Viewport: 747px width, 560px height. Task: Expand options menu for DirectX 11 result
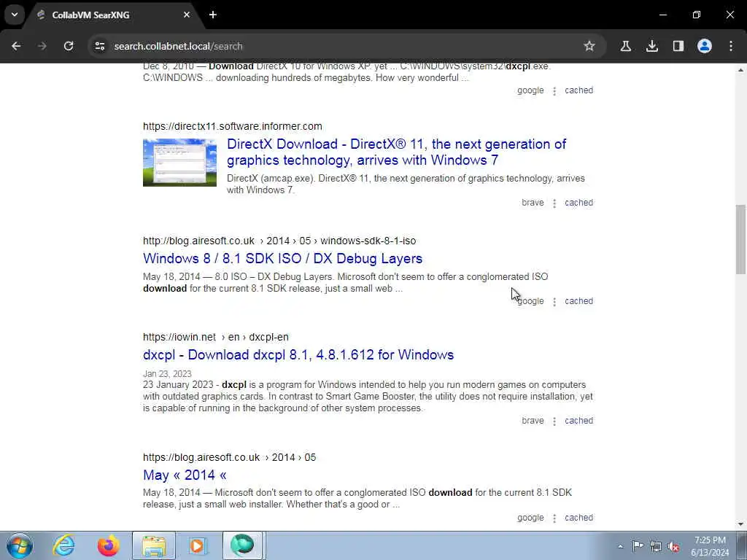(554, 203)
